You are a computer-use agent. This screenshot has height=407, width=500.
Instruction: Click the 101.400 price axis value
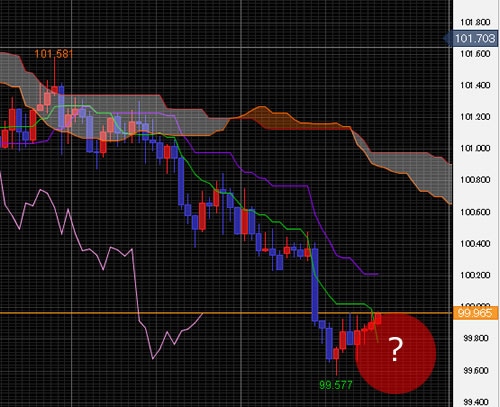point(475,85)
